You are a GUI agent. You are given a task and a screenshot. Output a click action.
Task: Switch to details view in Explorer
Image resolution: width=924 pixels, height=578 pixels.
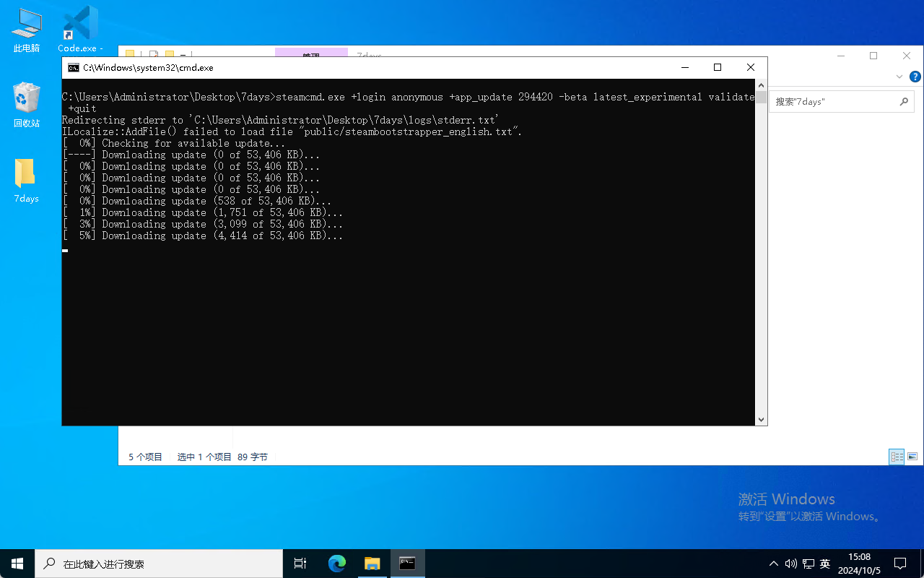(x=897, y=457)
